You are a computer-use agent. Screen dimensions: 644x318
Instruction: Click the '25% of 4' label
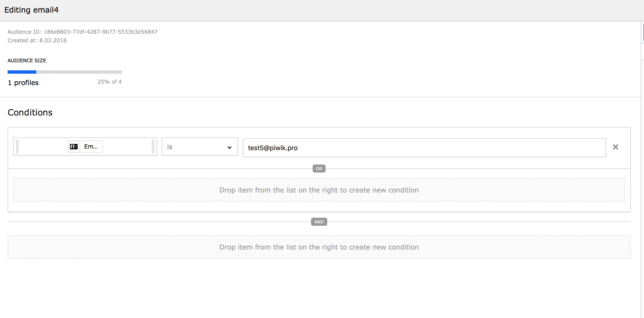(x=109, y=82)
